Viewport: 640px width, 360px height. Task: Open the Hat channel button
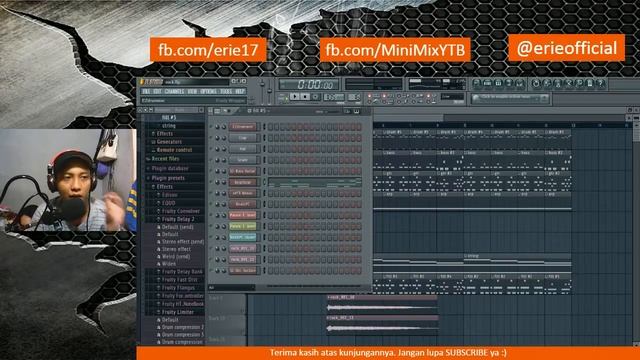243,149
